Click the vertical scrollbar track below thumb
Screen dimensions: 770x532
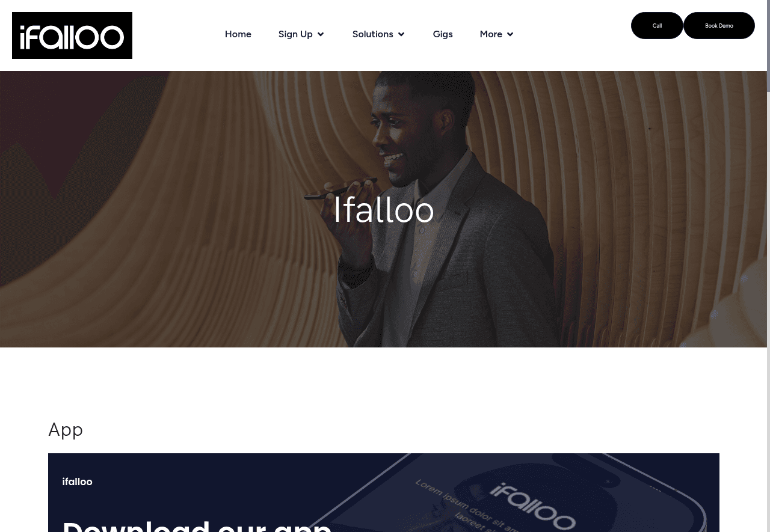(769, 313)
